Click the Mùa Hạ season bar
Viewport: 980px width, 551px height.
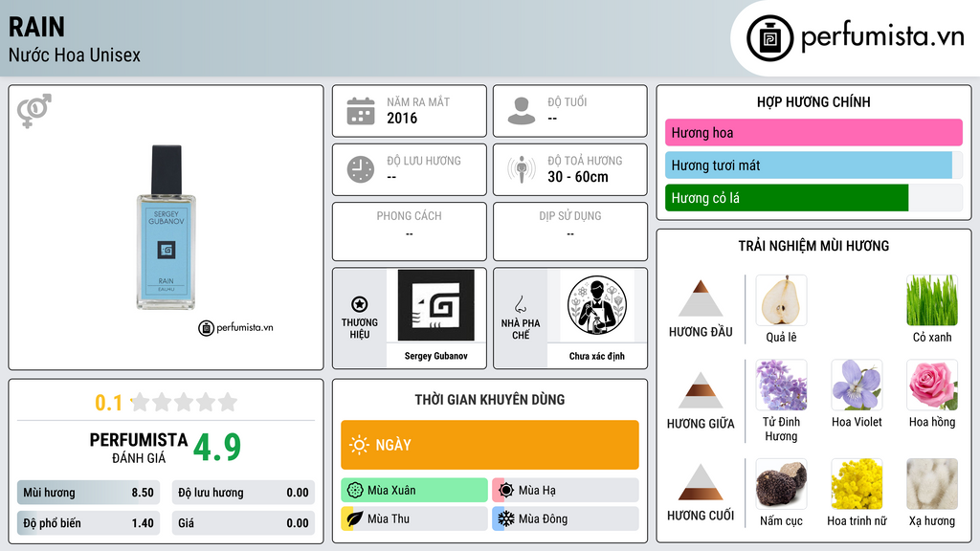(566, 491)
